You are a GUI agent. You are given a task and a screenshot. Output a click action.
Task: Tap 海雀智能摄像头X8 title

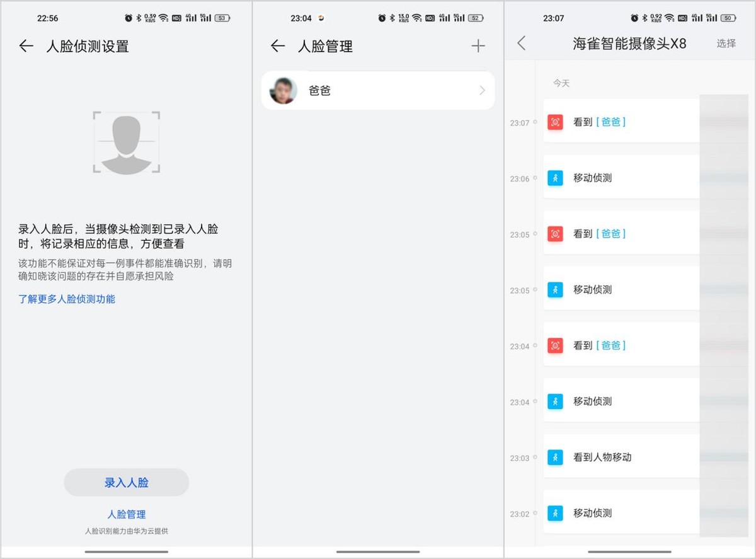629,43
